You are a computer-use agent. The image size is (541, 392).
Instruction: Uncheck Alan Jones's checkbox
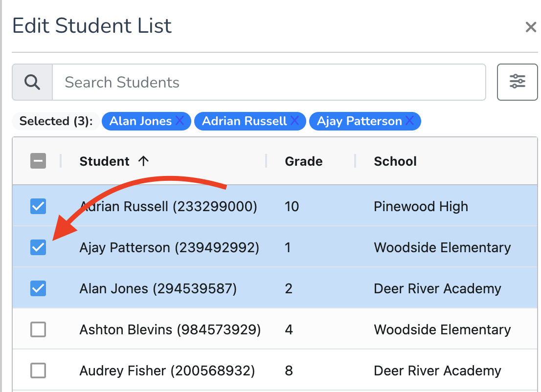pyautogui.click(x=38, y=288)
